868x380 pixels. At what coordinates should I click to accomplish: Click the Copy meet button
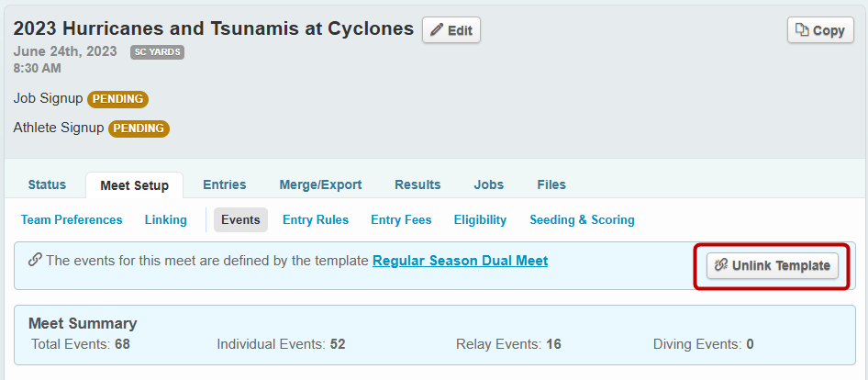tap(820, 30)
